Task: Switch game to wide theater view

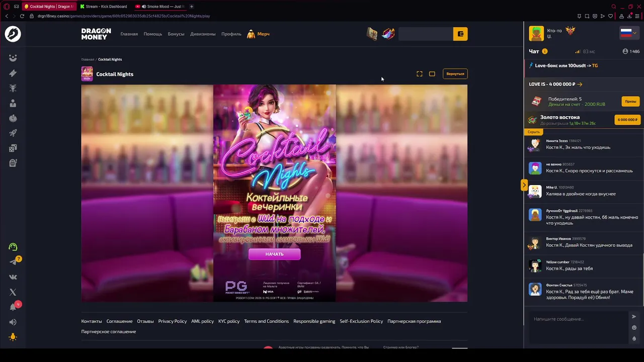Action: pyautogui.click(x=432, y=74)
